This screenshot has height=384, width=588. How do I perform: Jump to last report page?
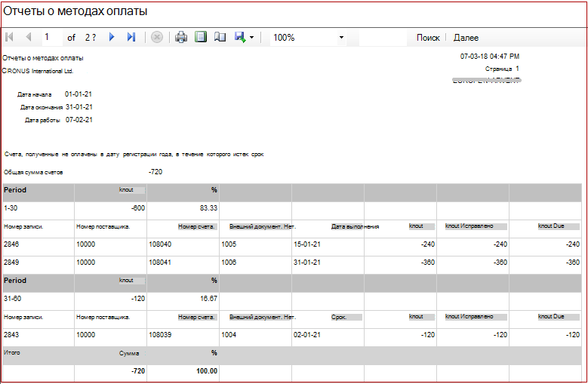point(131,37)
